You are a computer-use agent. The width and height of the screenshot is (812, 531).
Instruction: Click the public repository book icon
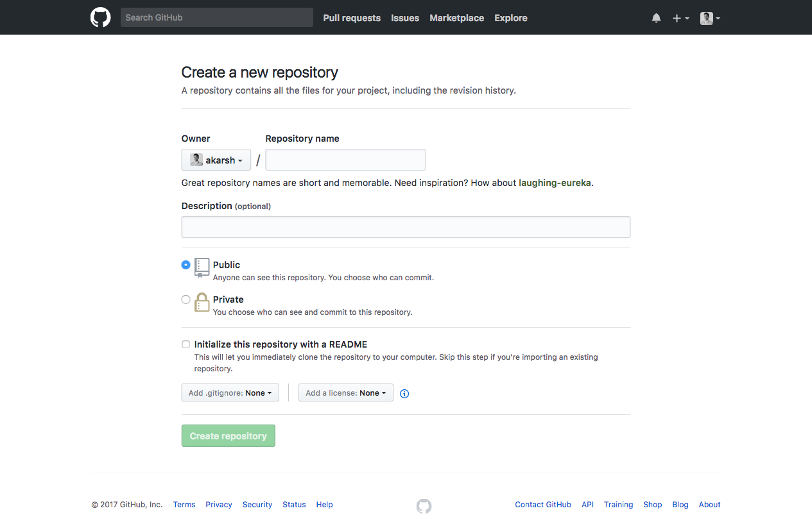202,267
